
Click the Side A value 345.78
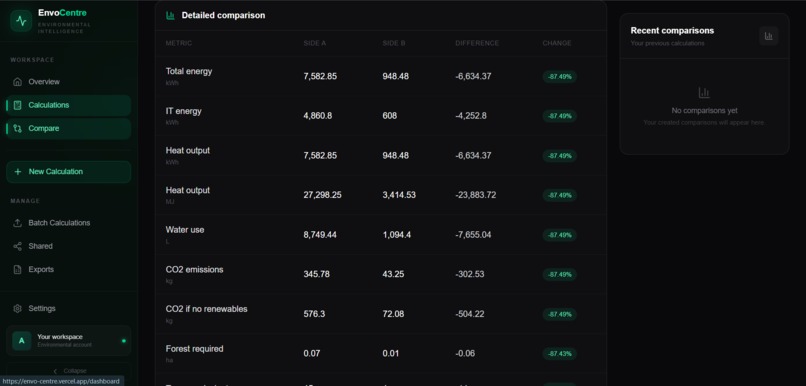coord(317,274)
